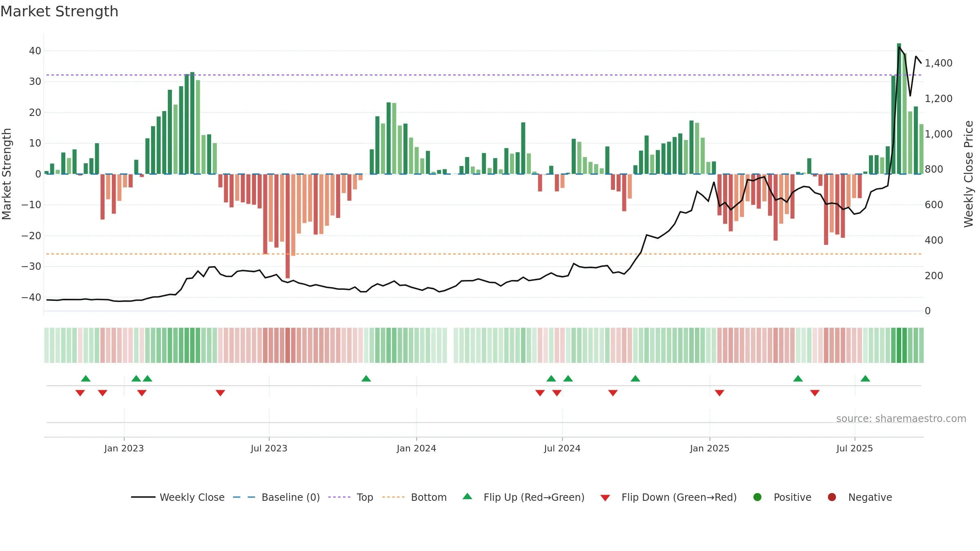980x551 pixels.
Task: Click the dark red Negative dot in the legend
Action: [x=832, y=497]
